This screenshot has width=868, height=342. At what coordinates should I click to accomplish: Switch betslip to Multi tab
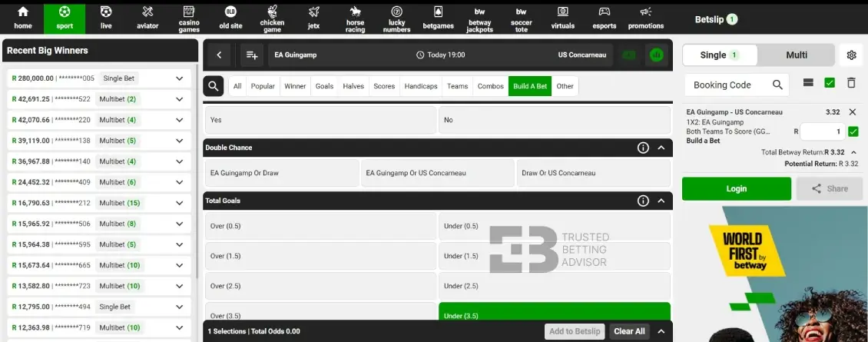pyautogui.click(x=797, y=55)
